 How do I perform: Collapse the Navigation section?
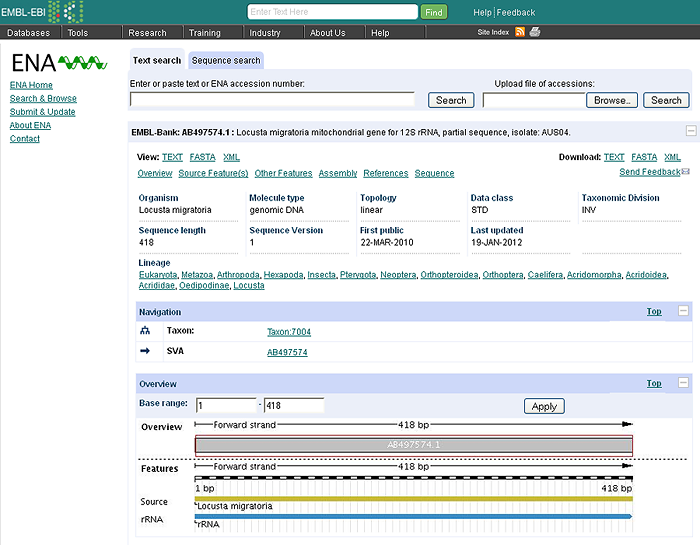[x=683, y=311]
